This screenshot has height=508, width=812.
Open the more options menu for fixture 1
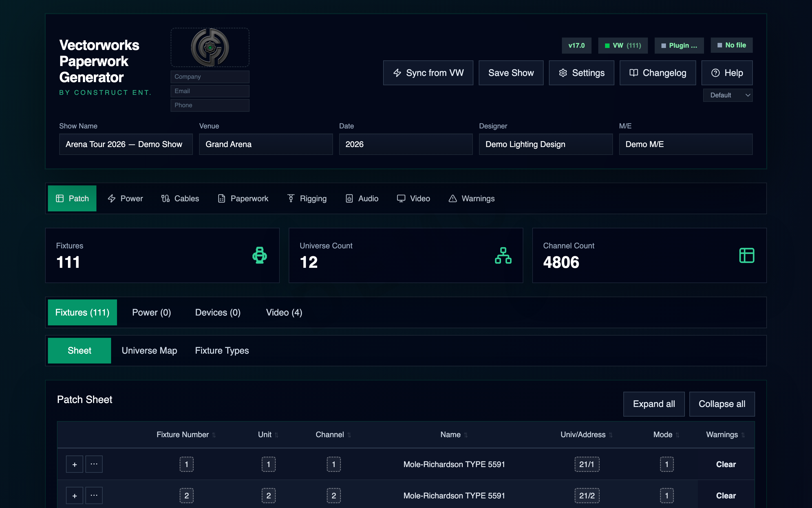click(x=94, y=464)
